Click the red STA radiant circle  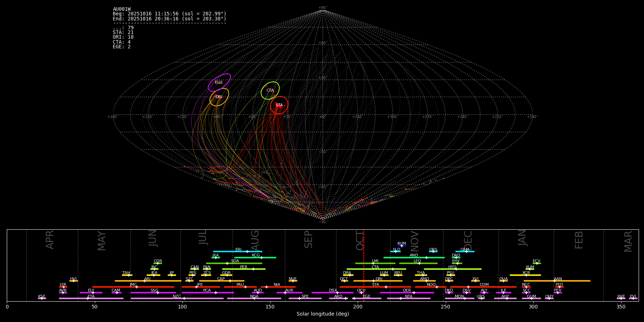279,105
